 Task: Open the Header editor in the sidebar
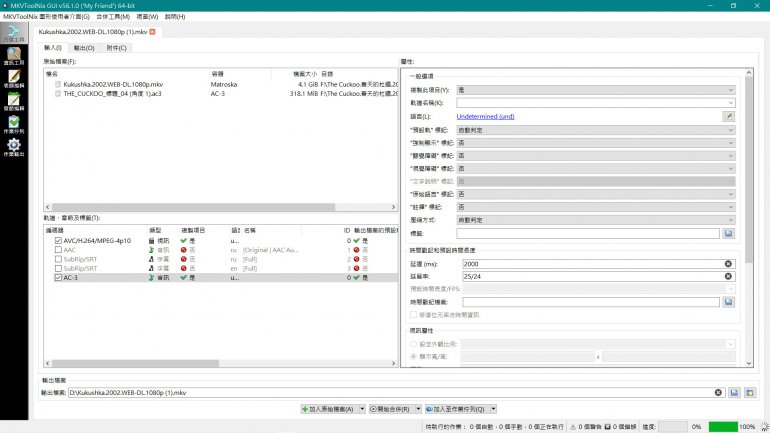(14, 79)
